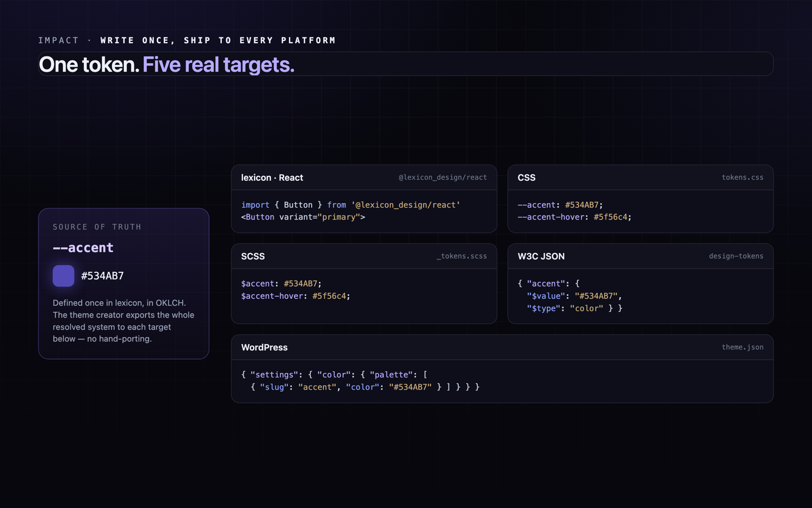Click the --accent-hover CSS declaration
The image size is (812, 508).
574,217
